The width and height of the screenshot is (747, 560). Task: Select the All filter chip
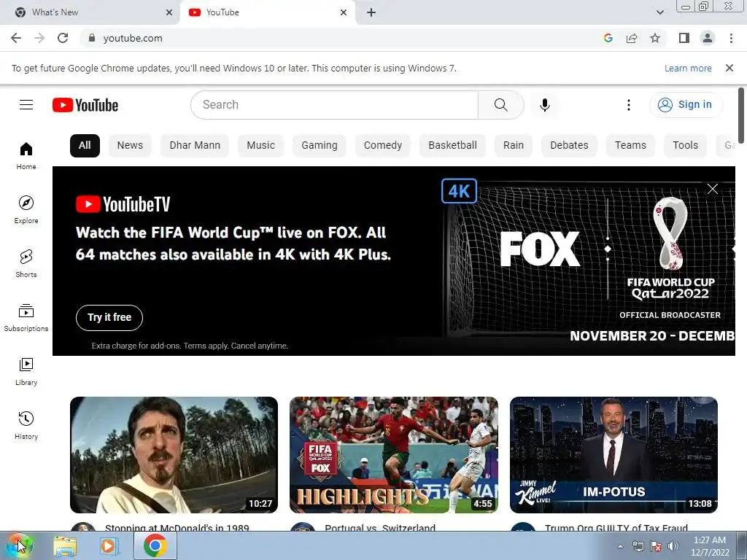pos(85,146)
